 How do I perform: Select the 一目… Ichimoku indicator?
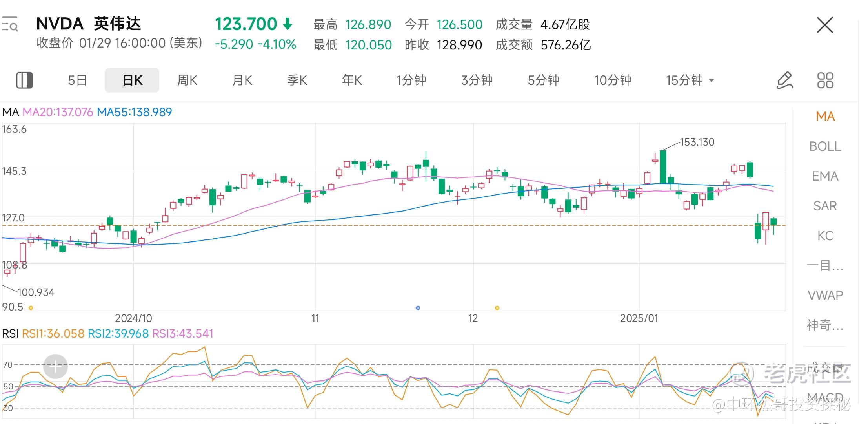point(825,266)
